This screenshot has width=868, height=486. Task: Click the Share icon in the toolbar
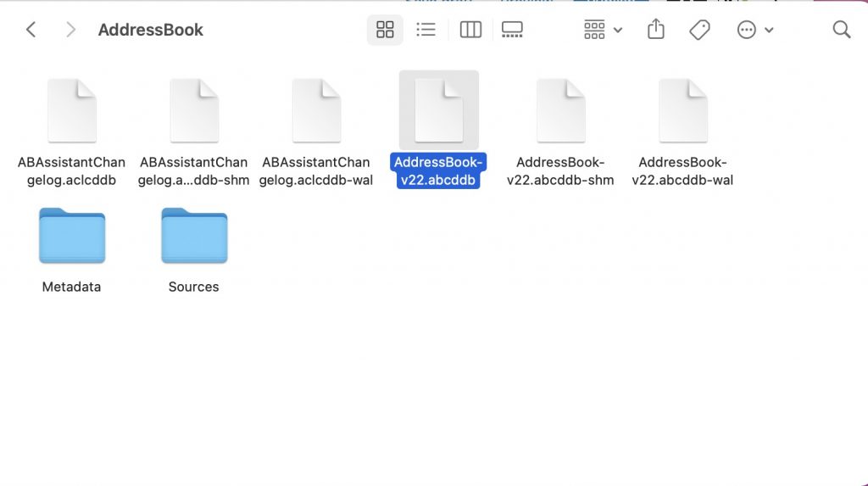[656, 30]
